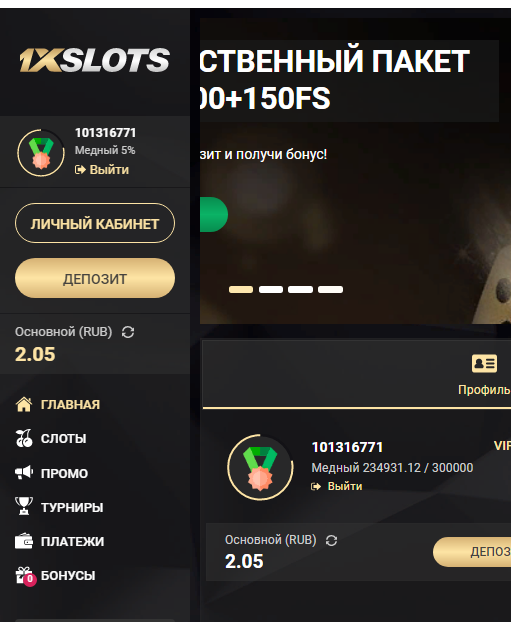Viewport: 511px width, 622px height.
Task: Refresh the sidebar Основной (RUB) balance
Action: (x=128, y=332)
